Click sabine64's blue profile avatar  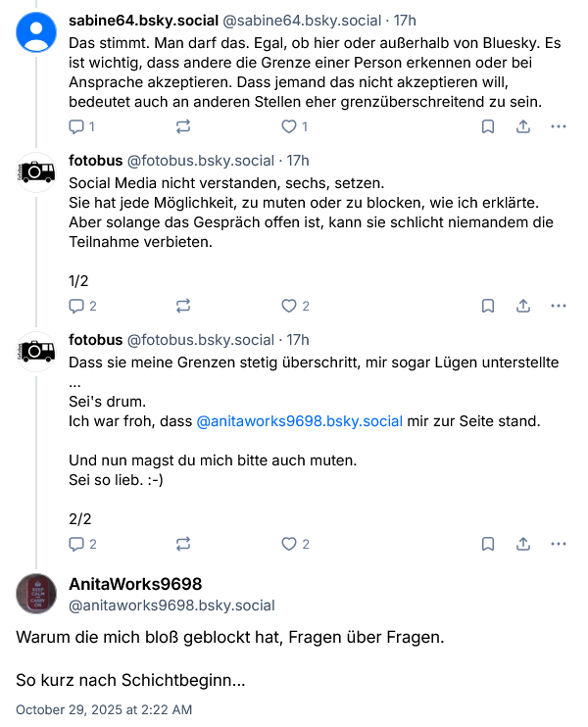coord(37,31)
